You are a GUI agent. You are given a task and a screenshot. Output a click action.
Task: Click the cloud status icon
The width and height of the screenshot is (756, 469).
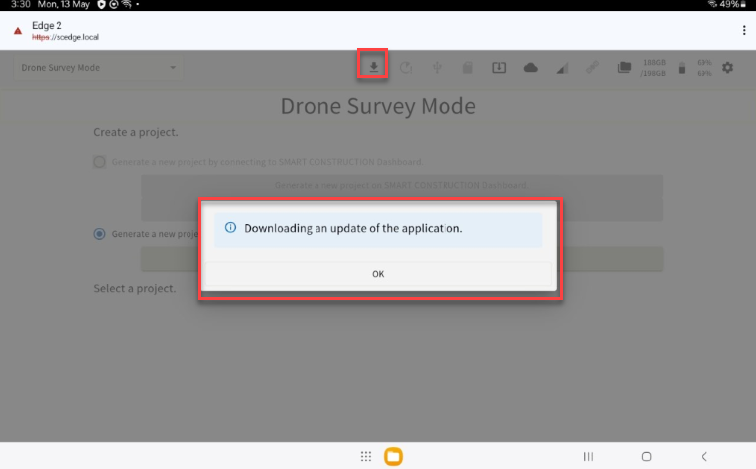[530, 67]
